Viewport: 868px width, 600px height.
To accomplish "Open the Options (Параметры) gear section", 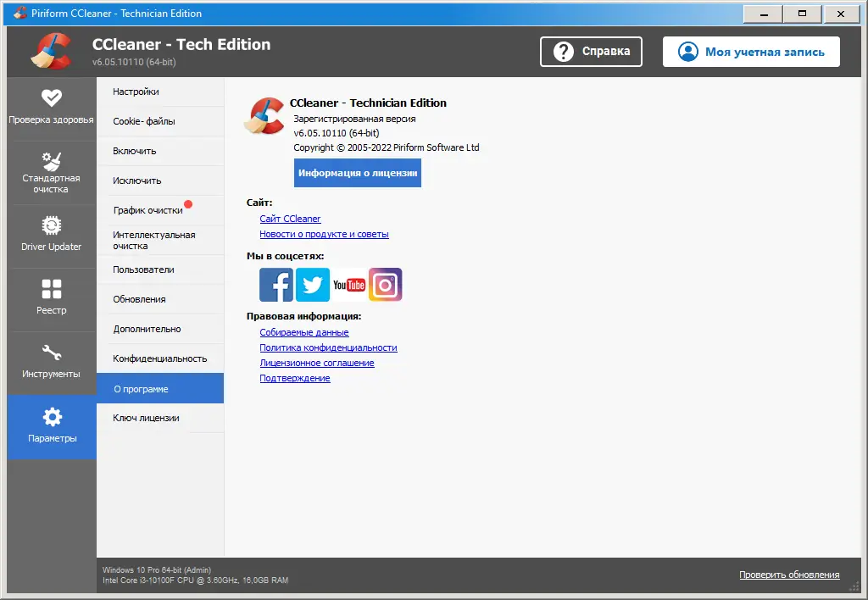I will click(52, 427).
